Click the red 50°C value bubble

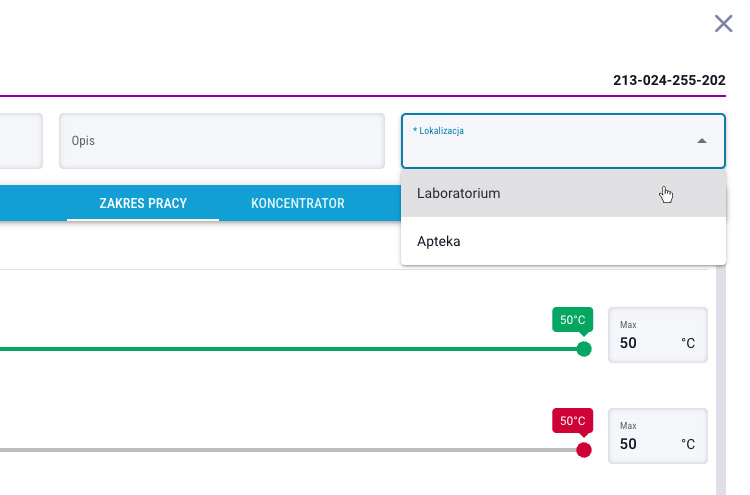point(573,421)
